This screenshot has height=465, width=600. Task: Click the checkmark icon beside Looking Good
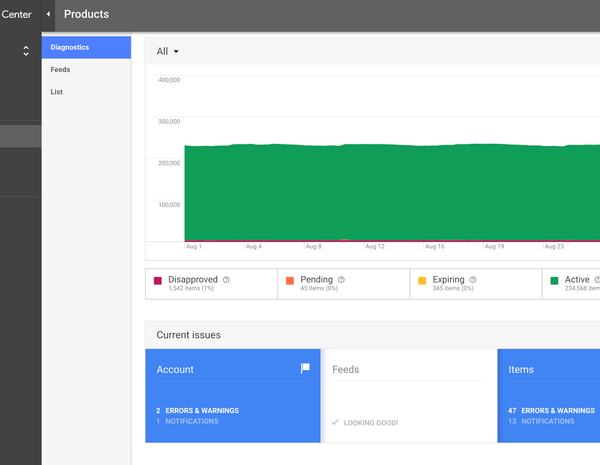[336, 423]
